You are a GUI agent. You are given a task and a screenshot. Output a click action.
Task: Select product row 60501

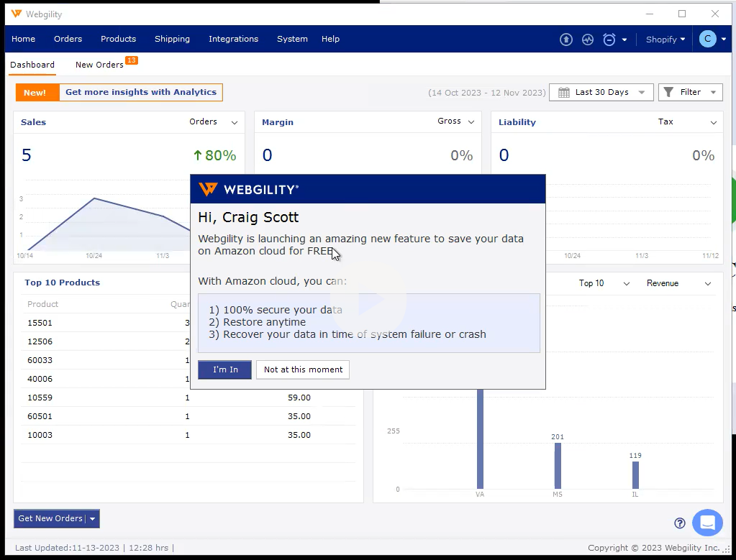188,416
